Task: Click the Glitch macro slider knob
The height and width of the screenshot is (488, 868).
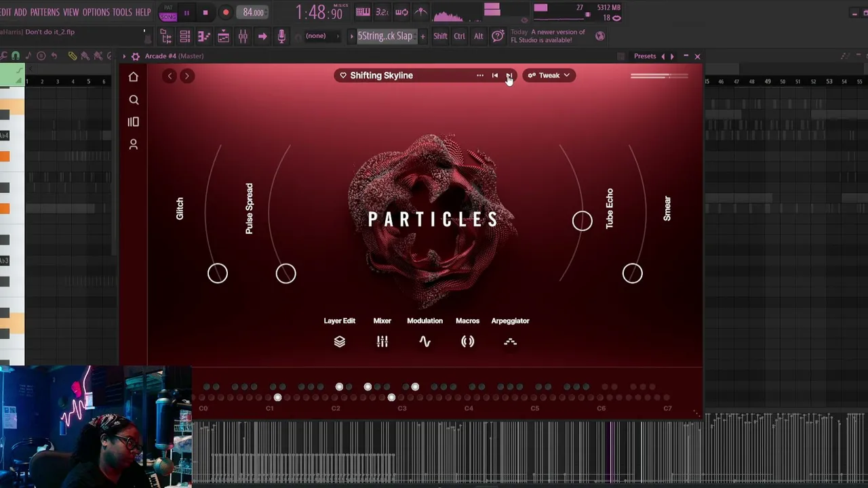Action: [x=218, y=273]
